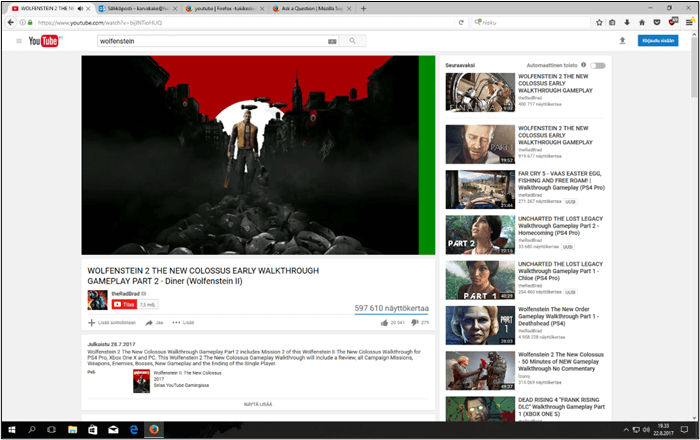
Task: Click the YouTube upload arrow icon
Action: [622, 41]
